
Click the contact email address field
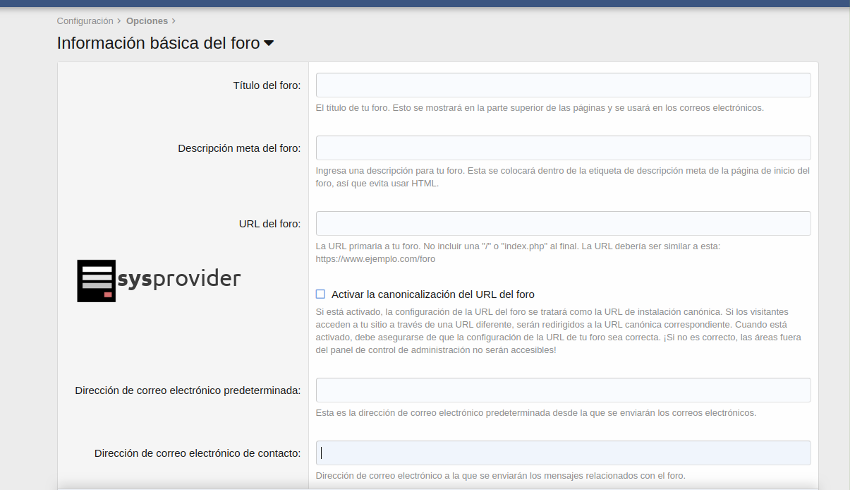[562, 453]
